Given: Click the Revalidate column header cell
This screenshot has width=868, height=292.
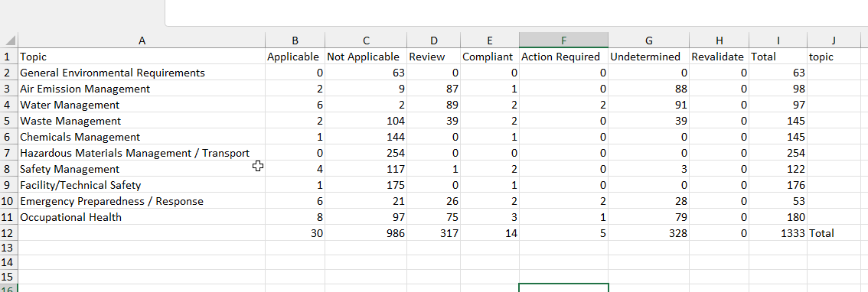Looking at the screenshot, I should tap(719, 57).
